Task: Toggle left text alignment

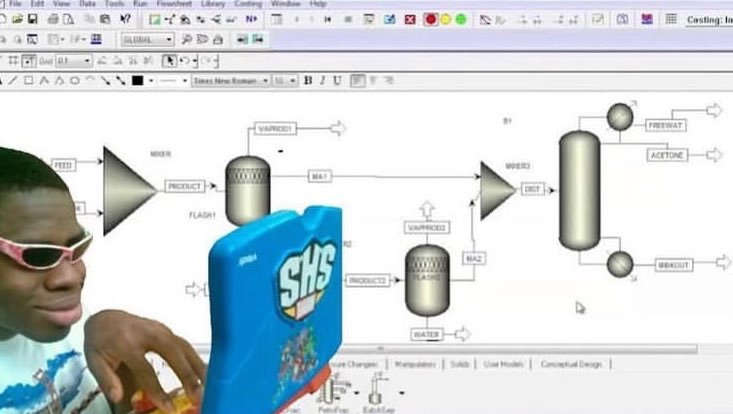Action: tap(358, 80)
